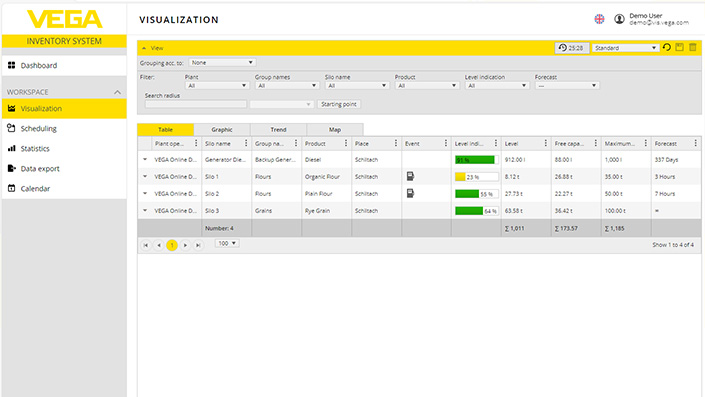This screenshot has height=397, width=705.
Task: Open Visualization in the workspace menu
Action: tap(64, 108)
